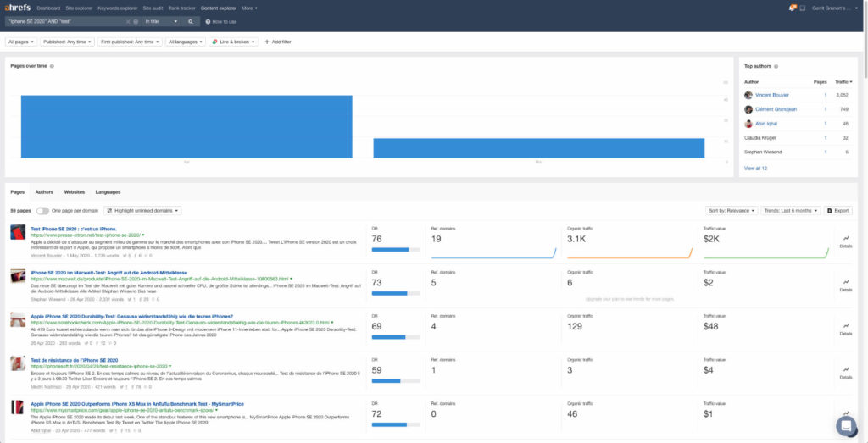Click thumbnail of AnTuTu Benchmark result
This screenshot has height=443, width=868.
19,407
